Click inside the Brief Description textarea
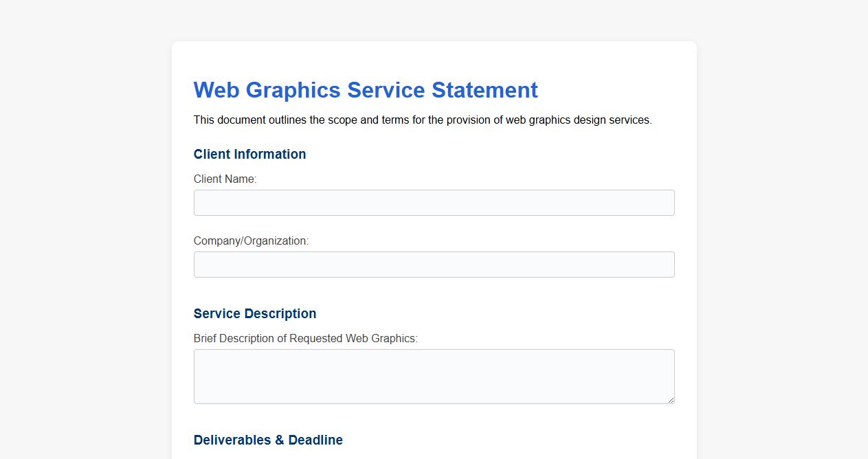The width and height of the screenshot is (868, 459). click(434, 376)
